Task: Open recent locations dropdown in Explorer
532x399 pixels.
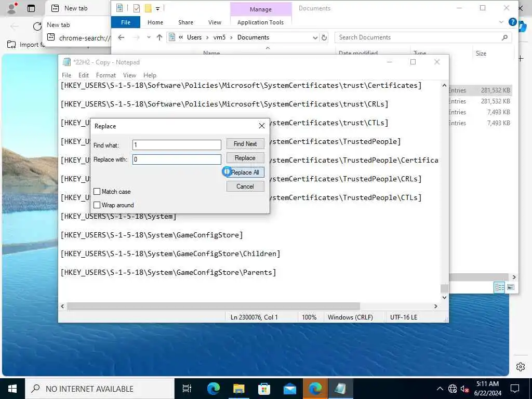Action: 149,37
